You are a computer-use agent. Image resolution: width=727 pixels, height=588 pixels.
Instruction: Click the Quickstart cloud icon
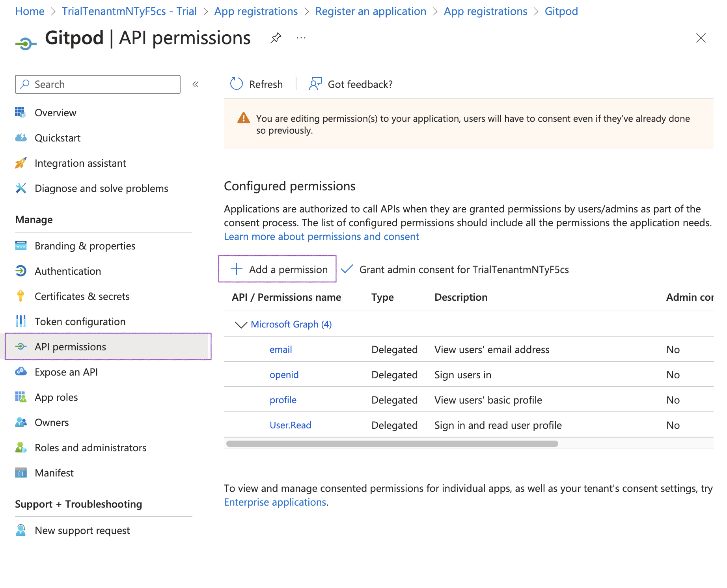pyautogui.click(x=21, y=138)
